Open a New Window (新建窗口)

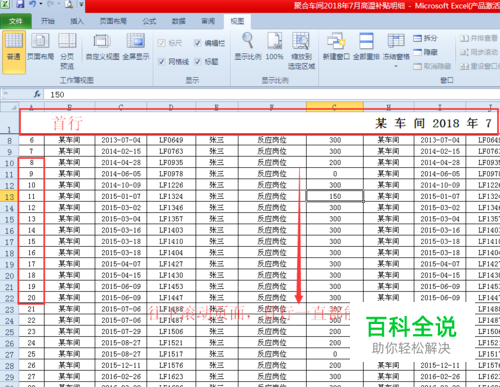[336, 46]
